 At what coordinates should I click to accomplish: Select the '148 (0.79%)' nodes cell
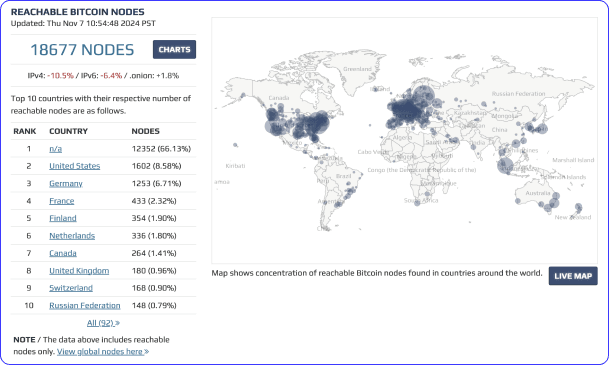[x=154, y=306]
